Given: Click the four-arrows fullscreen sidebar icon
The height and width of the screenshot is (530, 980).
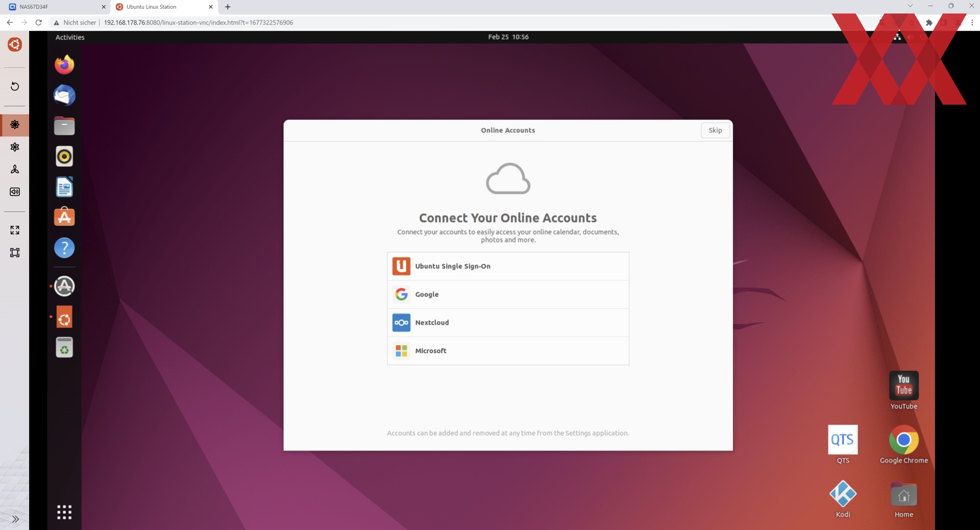Looking at the screenshot, I should click(15, 230).
